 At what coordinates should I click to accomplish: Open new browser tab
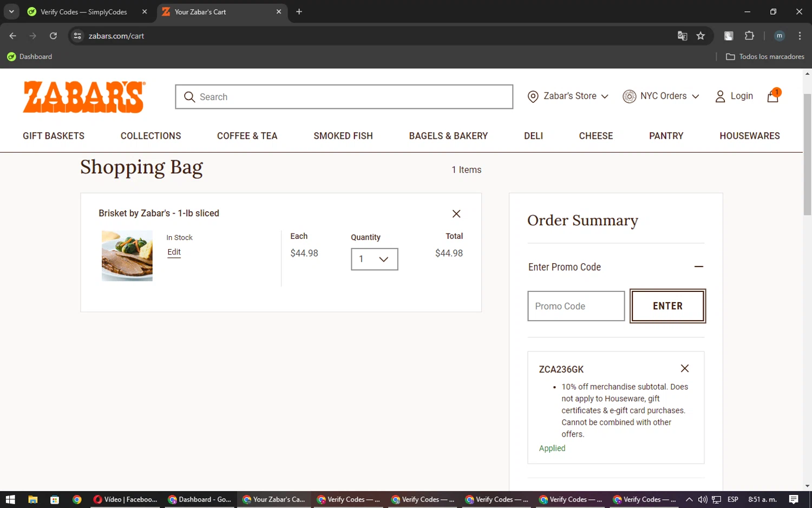click(x=299, y=11)
